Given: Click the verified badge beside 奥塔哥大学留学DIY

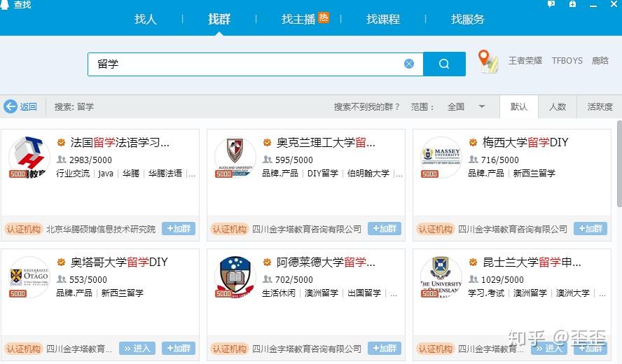Looking at the screenshot, I should point(61,262).
